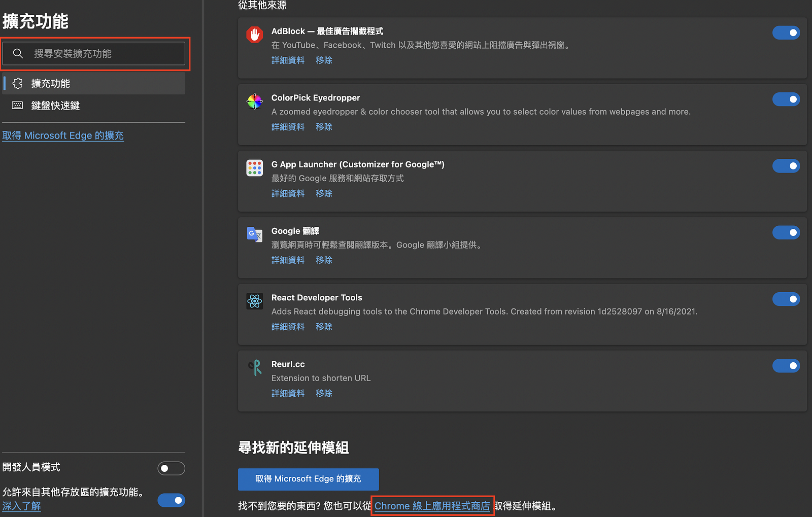Click the search magnifier icon
This screenshot has height=517, width=812.
(18, 53)
